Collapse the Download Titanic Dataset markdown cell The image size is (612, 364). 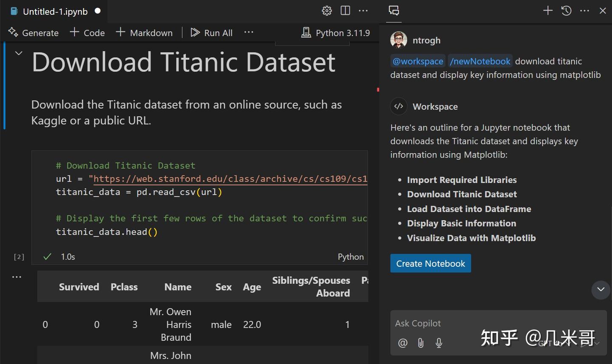pyautogui.click(x=18, y=53)
